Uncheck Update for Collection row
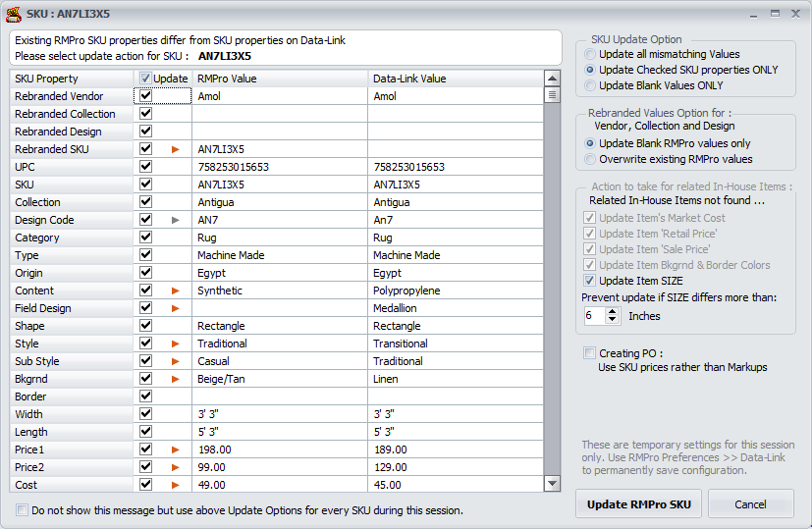The image size is (812, 529). 146,202
